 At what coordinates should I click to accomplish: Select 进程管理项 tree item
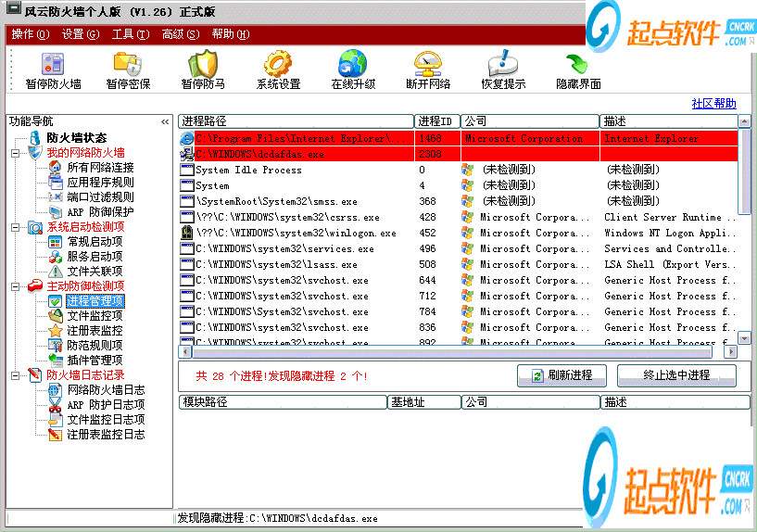pos(95,301)
